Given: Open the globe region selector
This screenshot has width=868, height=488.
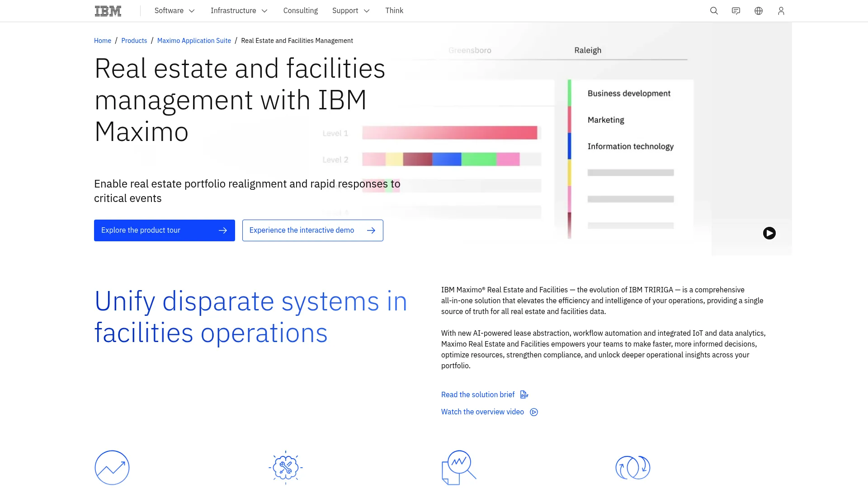Looking at the screenshot, I should click(759, 11).
